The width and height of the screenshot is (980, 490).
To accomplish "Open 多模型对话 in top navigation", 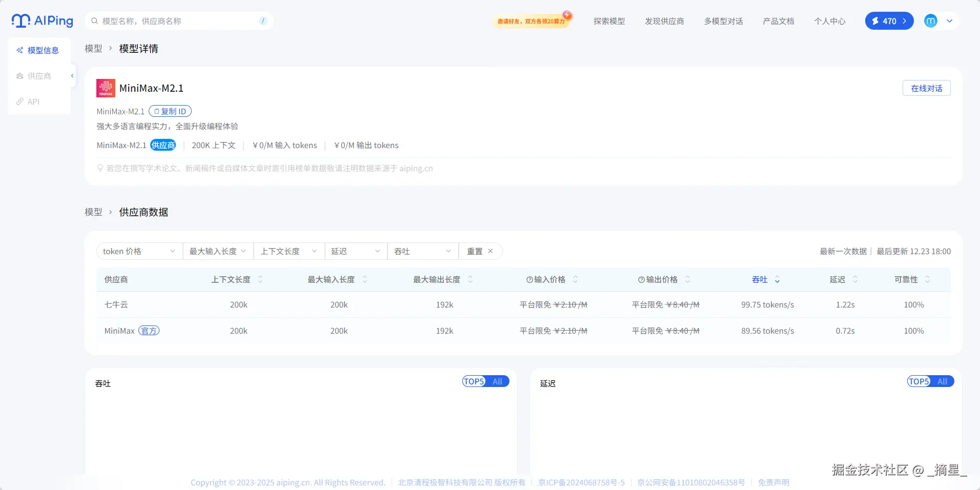I will [723, 21].
